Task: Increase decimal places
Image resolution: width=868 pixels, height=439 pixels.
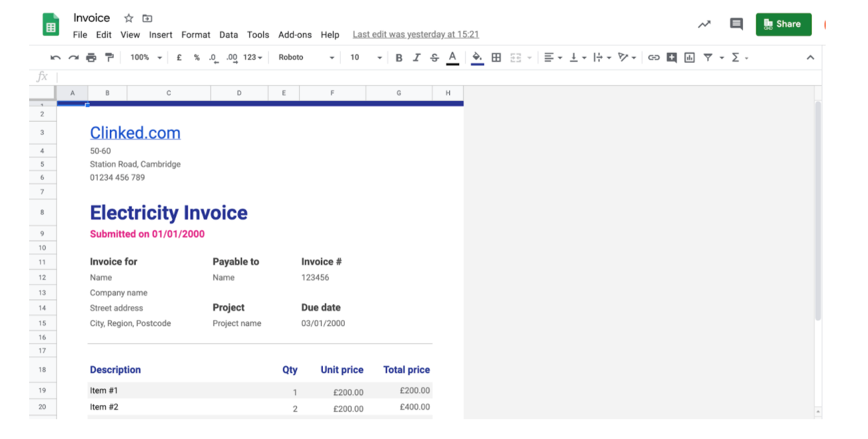Action: 232,58
